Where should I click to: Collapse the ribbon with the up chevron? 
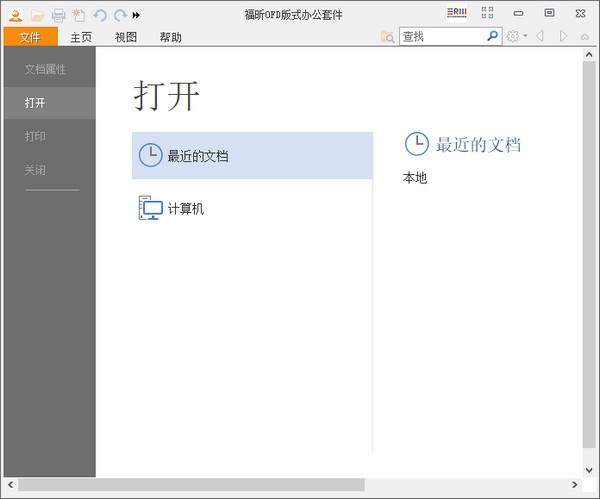coord(585,37)
